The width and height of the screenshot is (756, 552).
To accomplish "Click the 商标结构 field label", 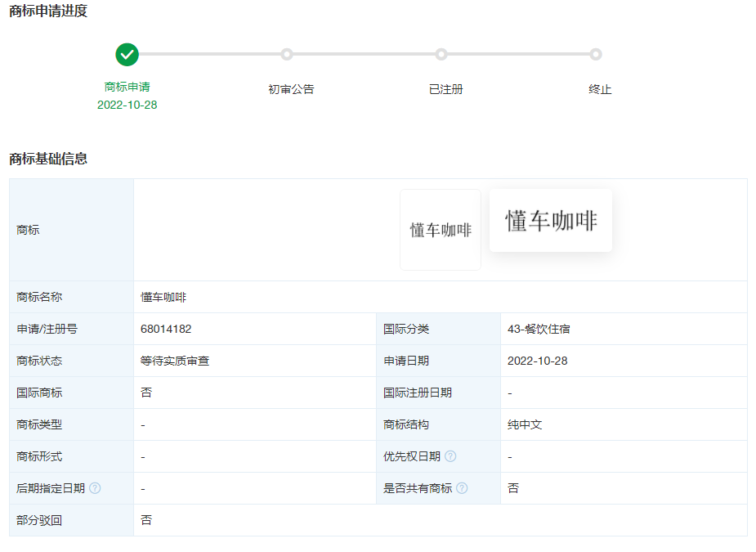I will point(406,424).
